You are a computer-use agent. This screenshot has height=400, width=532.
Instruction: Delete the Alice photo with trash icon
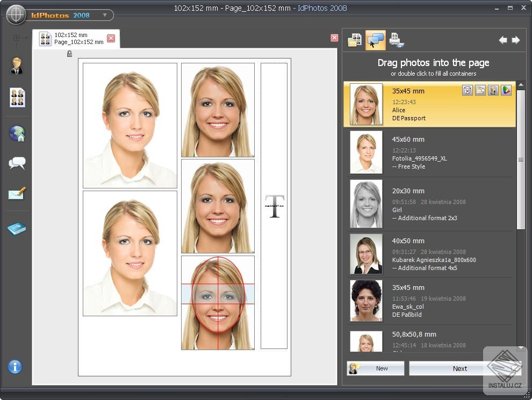pyautogui.click(x=468, y=90)
